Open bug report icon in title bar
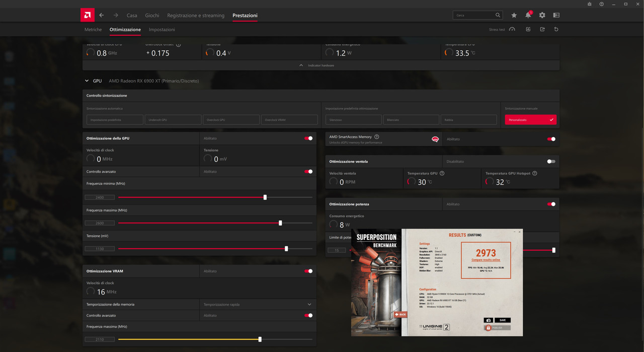644x352 pixels. pyautogui.click(x=590, y=4)
